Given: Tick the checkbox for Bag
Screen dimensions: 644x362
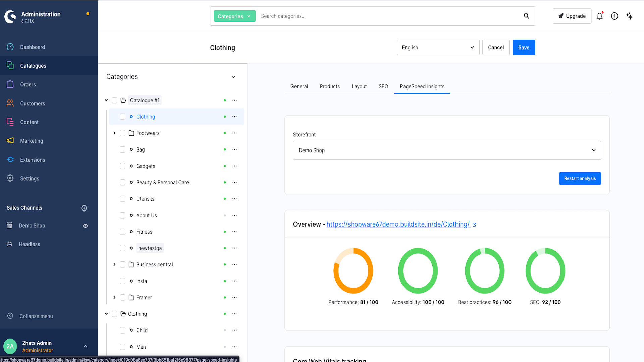Looking at the screenshot, I should click(123, 149).
